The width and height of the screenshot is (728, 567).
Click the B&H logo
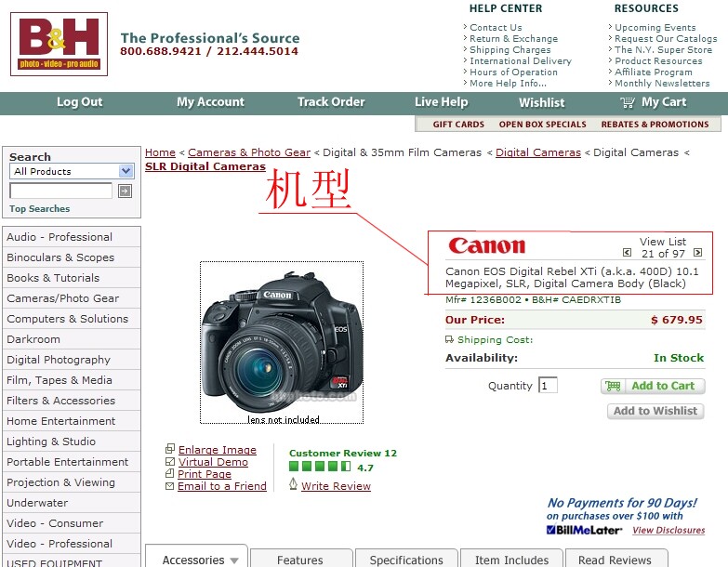pyautogui.click(x=59, y=44)
